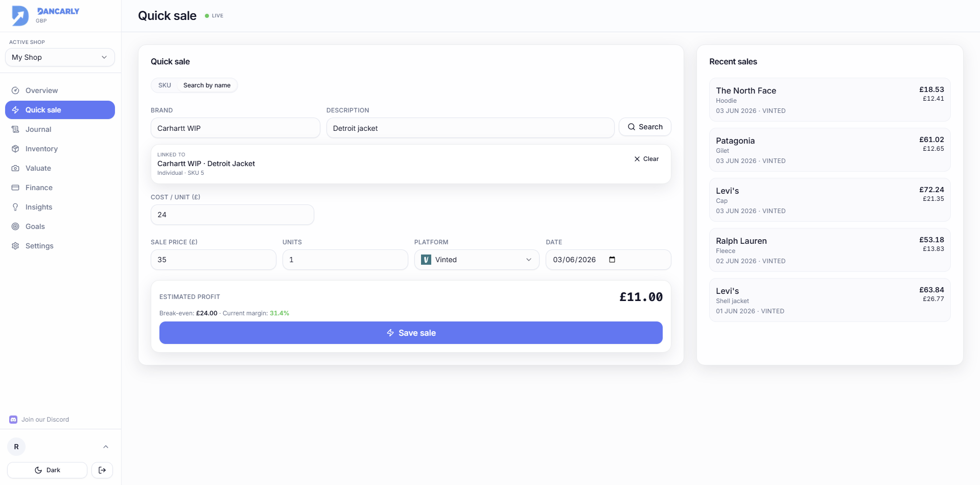This screenshot has height=485, width=980.
Task: Switch to Search by name mode
Action: point(207,85)
